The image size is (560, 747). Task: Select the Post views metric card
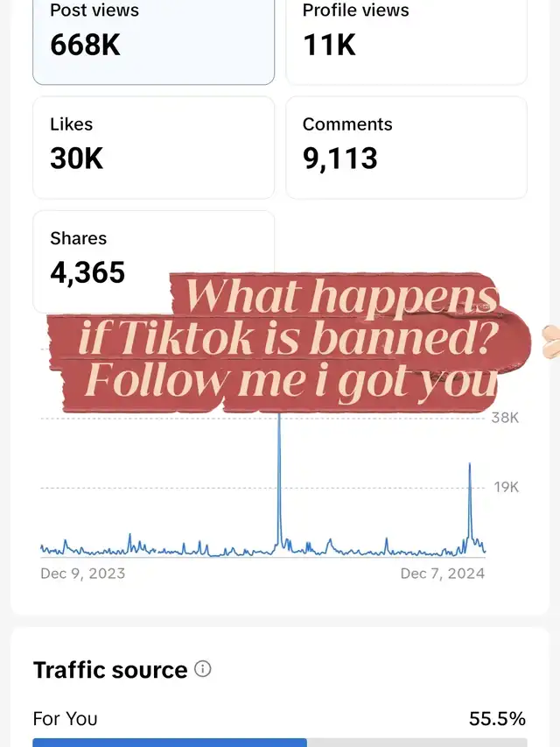pos(153,42)
